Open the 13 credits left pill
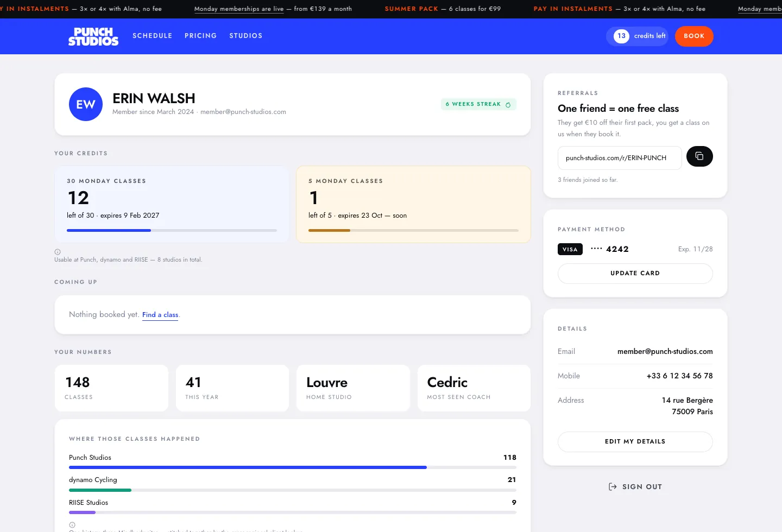 point(638,36)
